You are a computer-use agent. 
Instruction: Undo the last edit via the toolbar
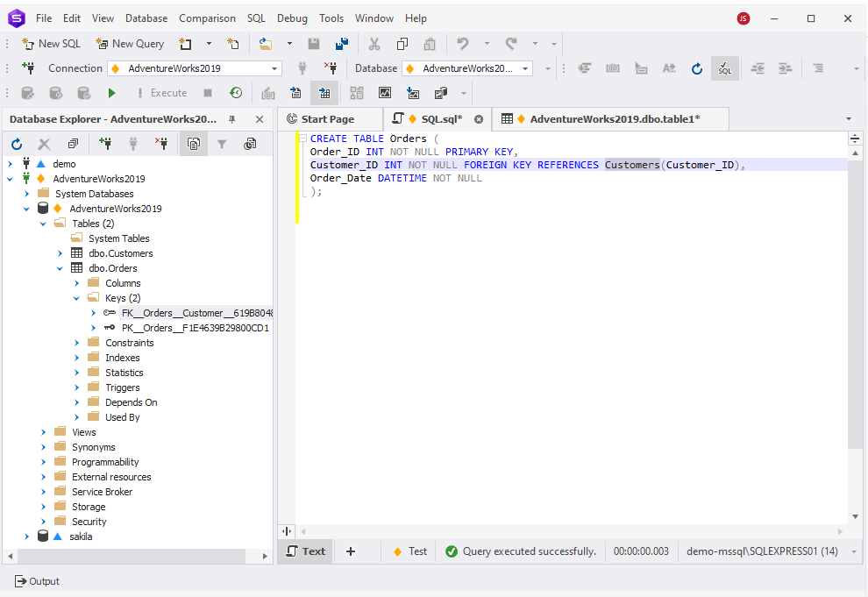(462, 43)
